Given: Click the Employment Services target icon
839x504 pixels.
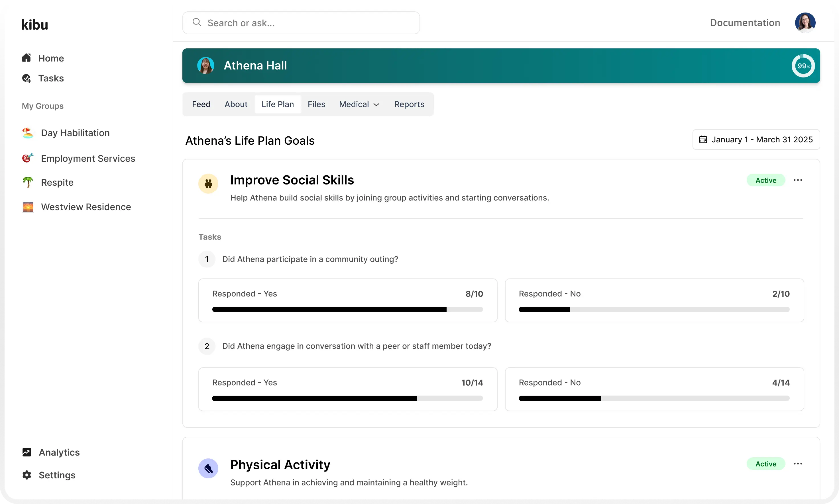Looking at the screenshot, I should point(28,158).
